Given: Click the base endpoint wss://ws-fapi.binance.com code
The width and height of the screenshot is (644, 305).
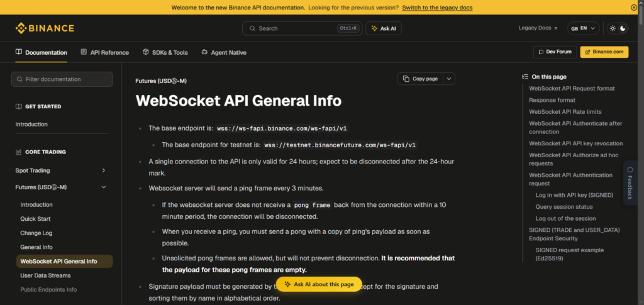Looking at the screenshot, I should 282,128.
